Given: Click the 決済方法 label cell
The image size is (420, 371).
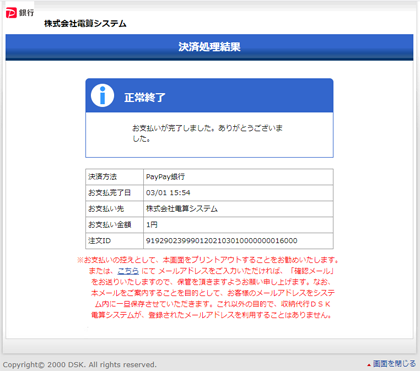Looking at the screenshot, I should point(114,177).
